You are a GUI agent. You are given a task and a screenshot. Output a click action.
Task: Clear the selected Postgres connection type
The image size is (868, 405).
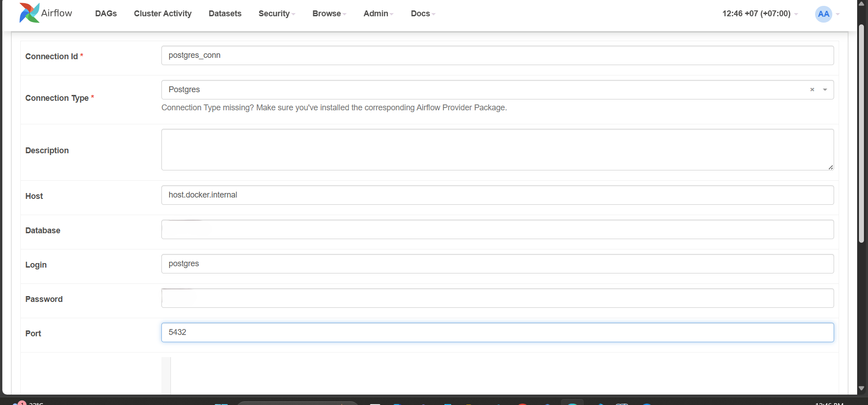pyautogui.click(x=812, y=89)
